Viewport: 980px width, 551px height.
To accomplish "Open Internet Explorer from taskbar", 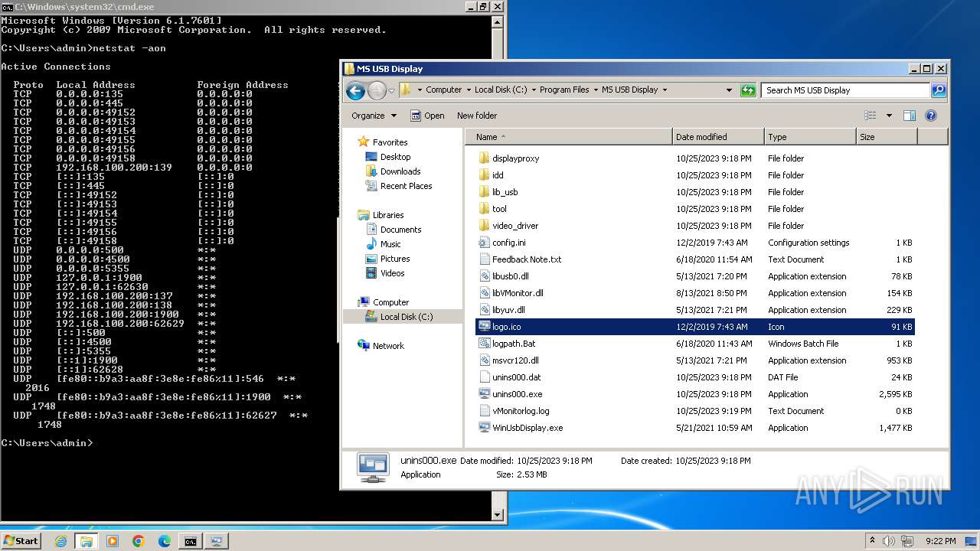I will [x=61, y=541].
